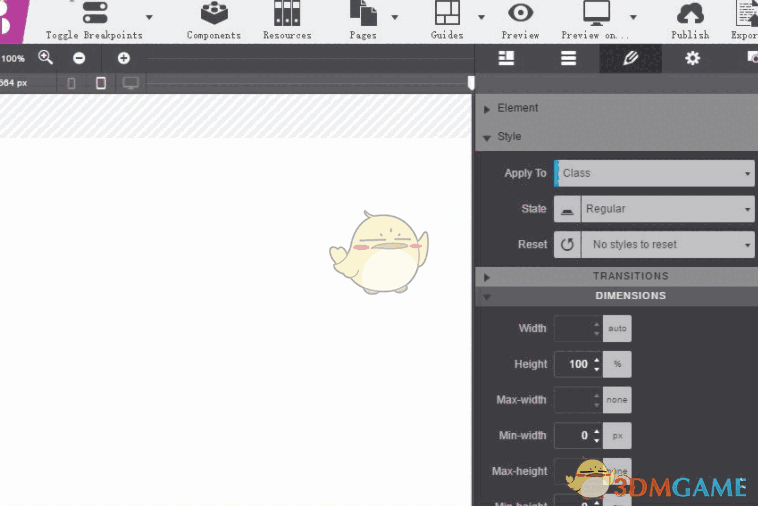Expand the Preview on dropdown arrow
758x506 pixels.
(x=633, y=17)
